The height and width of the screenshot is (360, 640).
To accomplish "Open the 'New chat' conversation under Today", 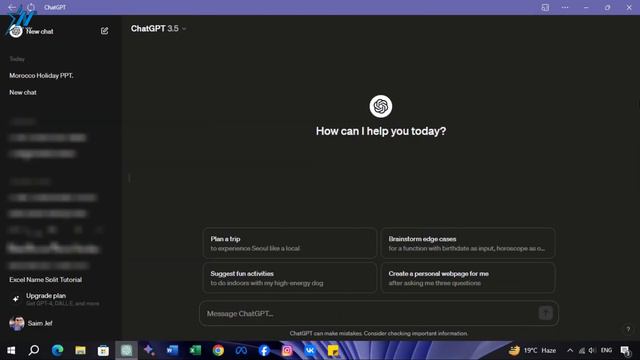I will coord(23,92).
